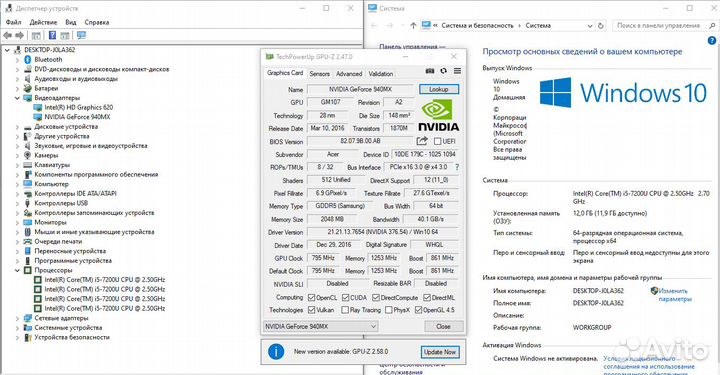The height and width of the screenshot is (375, 720).
Task: Expand the Мониторы category
Action: click(x=17, y=222)
